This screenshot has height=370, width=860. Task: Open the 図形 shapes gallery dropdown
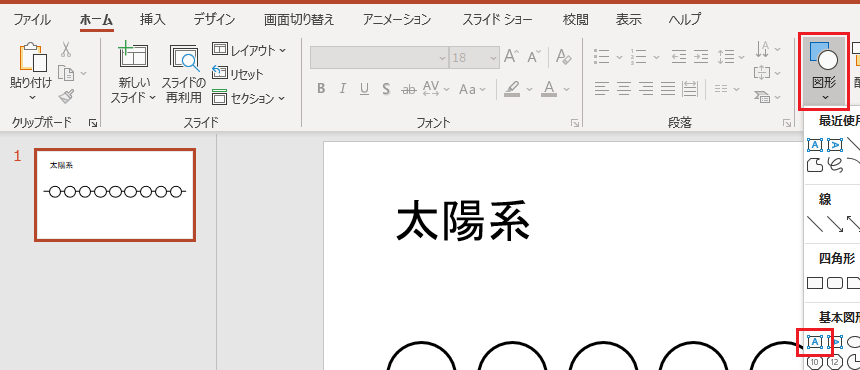click(x=824, y=71)
